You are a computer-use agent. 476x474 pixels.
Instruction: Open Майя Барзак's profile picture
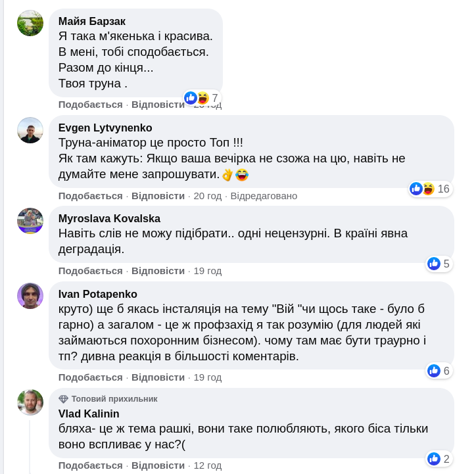point(30,23)
